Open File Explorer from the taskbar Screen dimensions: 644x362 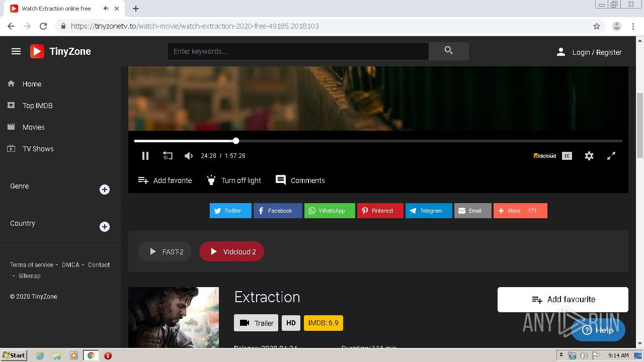(x=57, y=355)
